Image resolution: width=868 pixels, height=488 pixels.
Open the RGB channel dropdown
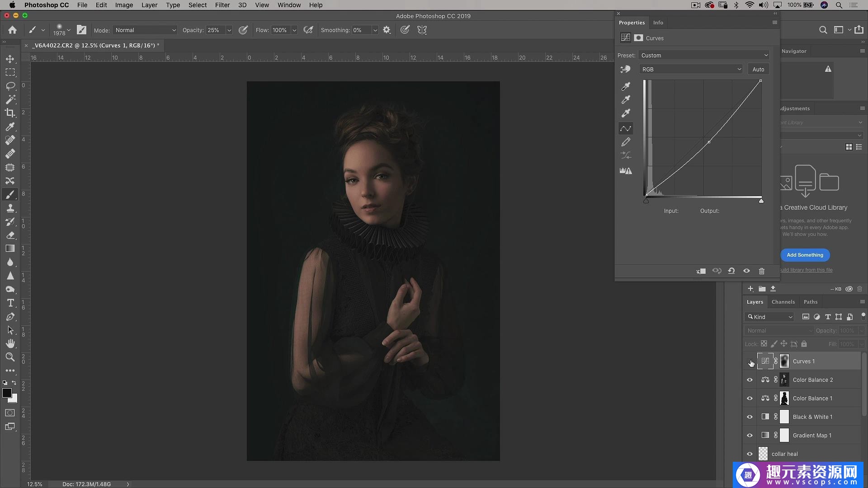(691, 69)
